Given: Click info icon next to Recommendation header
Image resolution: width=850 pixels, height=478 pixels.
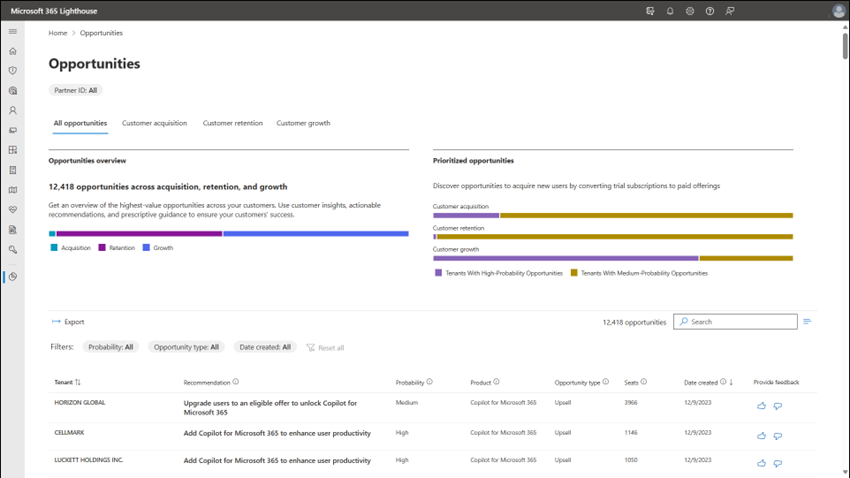Looking at the screenshot, I should click(x=235, y=382).
